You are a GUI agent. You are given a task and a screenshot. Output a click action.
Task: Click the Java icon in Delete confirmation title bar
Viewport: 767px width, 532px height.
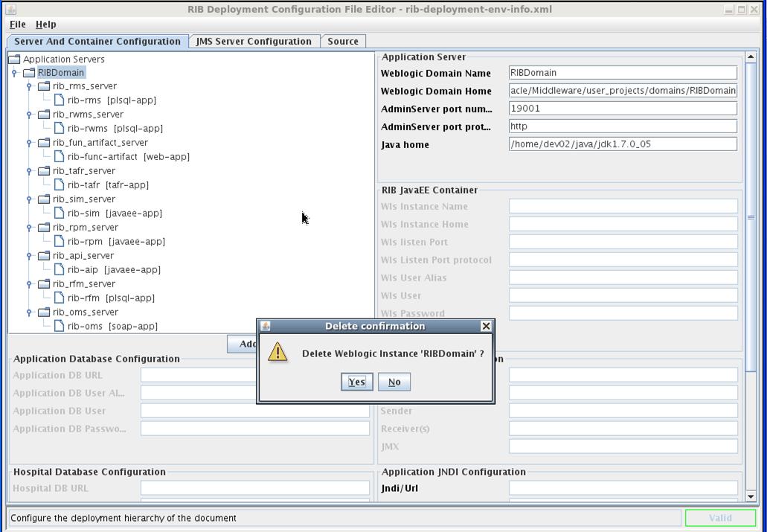(266, 326)
